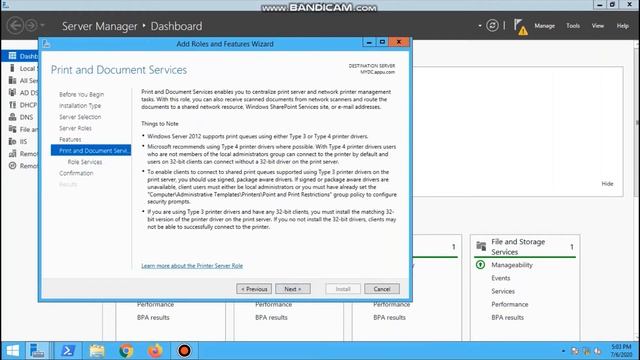Image resolution: width=640 pixels, height=360 pixels.
Task: Click the Cancel button in wizard
Action: (382, 289)
